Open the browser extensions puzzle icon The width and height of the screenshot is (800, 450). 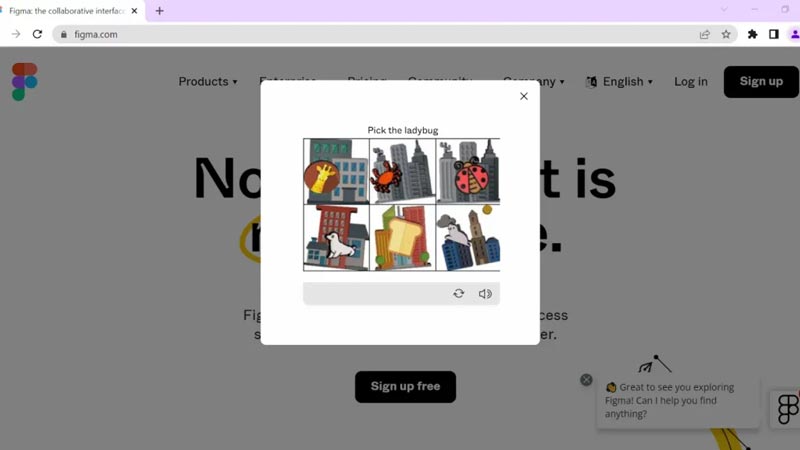click(x=752, y=34)
